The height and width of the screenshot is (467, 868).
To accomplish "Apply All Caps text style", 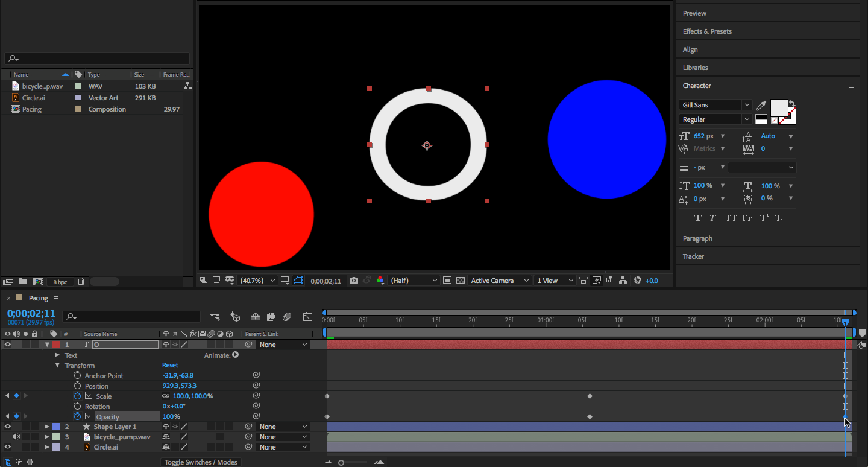I will tap(731, 218).
